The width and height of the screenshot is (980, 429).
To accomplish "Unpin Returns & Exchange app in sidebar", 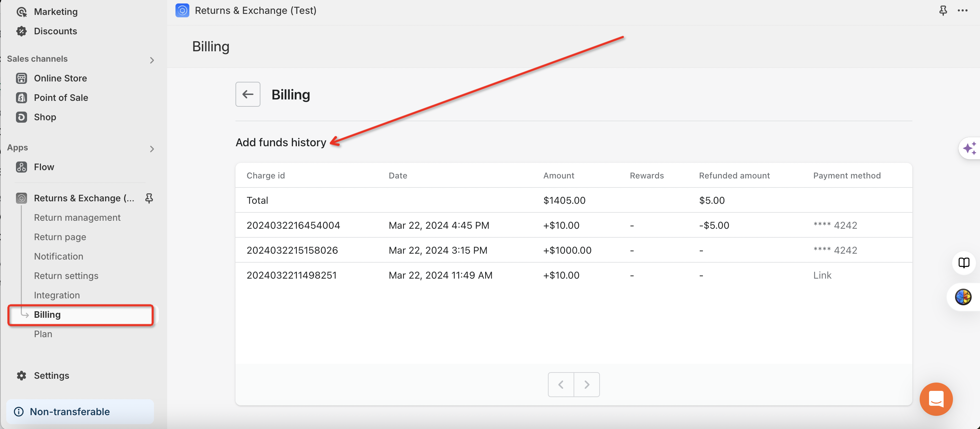I will pos(149,198).
